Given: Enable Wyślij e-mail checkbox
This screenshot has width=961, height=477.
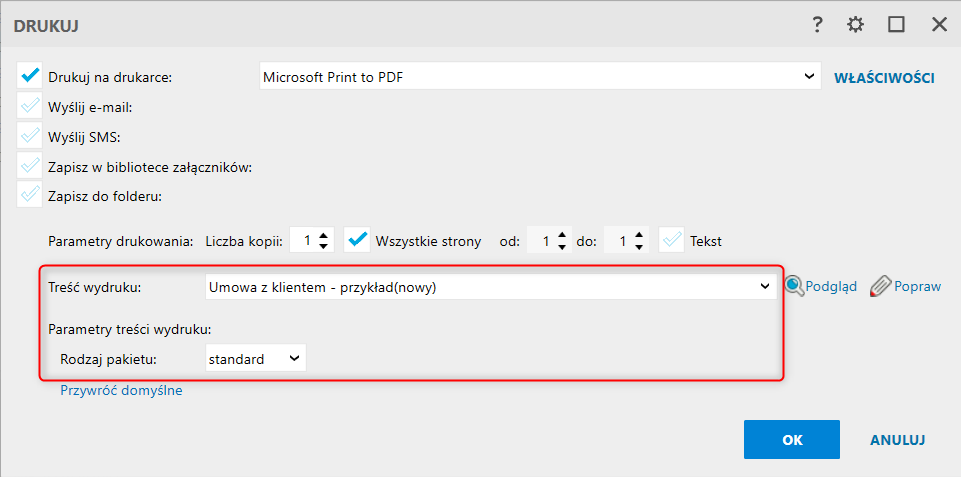Looking at the screenshot, I should tap(30, 106).
